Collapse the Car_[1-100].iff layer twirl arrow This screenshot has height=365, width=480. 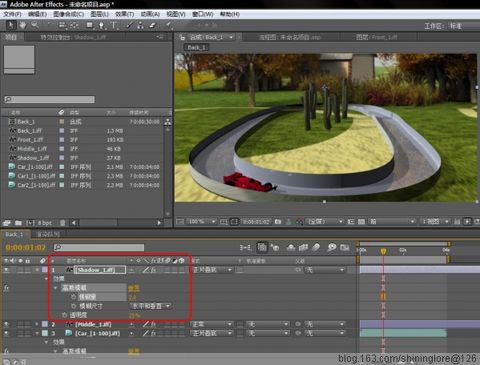[37, 333]
